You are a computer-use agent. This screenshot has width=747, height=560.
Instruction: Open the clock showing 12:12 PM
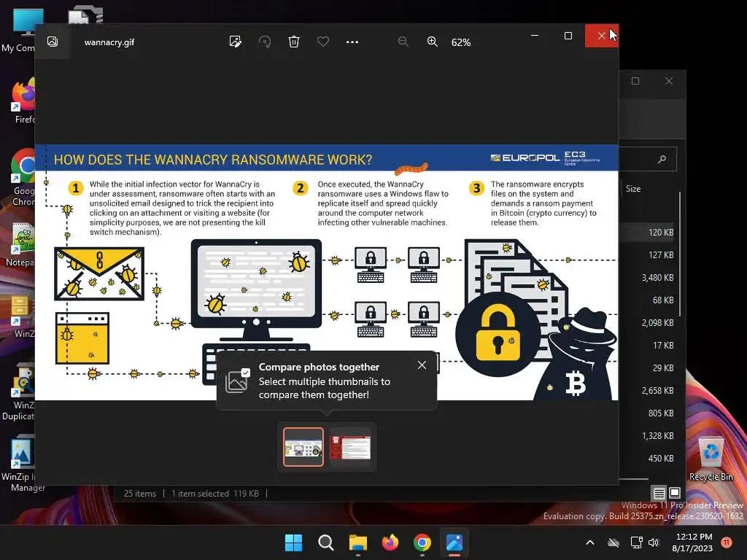693,542
